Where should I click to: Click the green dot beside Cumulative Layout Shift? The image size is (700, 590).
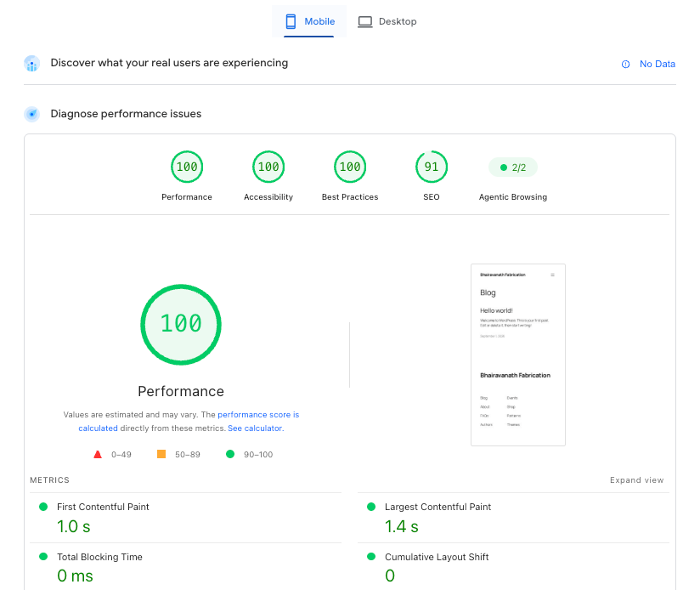371,557
